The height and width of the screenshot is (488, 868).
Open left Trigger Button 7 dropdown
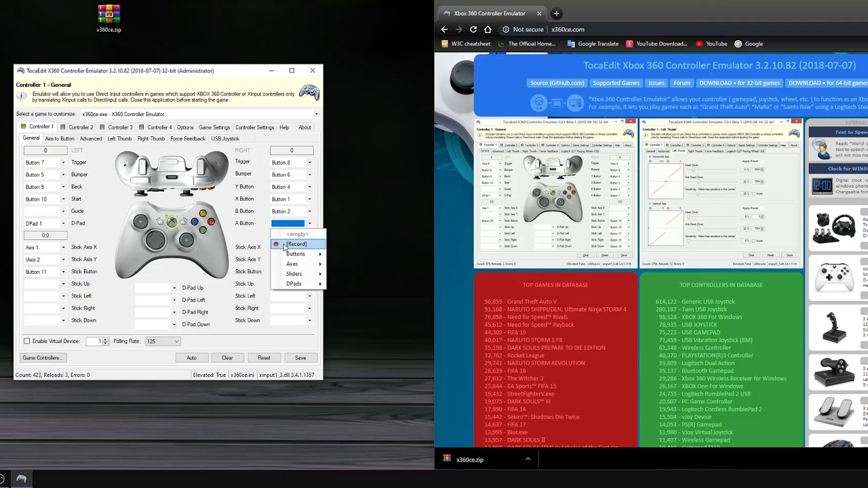(x=63, y=163)
